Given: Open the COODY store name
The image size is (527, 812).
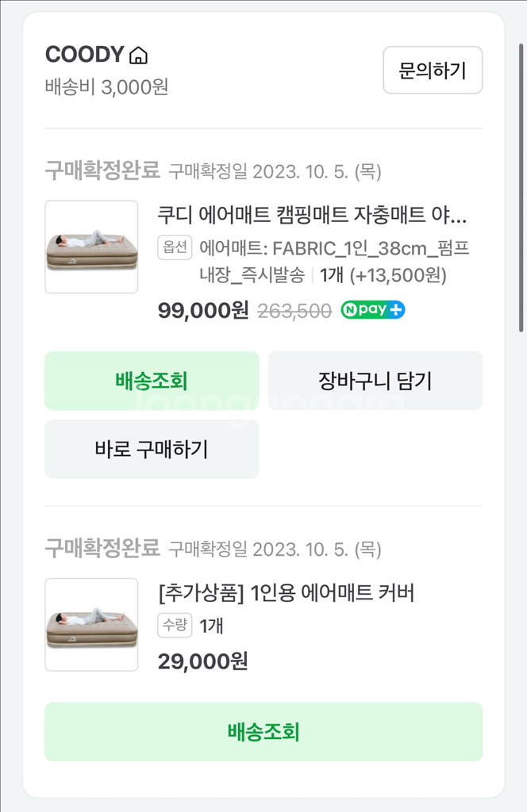Looking at the screenshot, I should click(x=85, y=55).
